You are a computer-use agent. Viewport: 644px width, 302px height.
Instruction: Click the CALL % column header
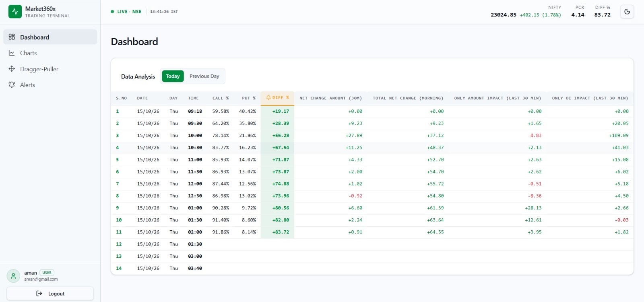pos(221,98)
